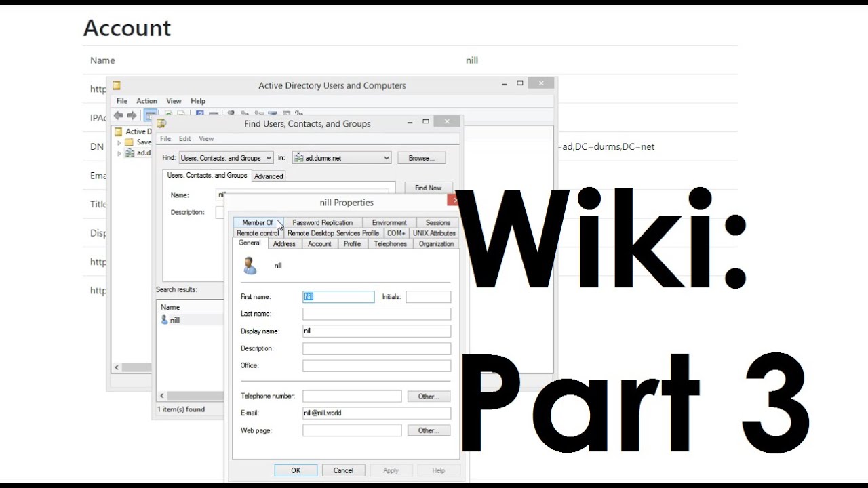Click the Browse... button
Image resolution: width=868 pixels, height=488 pixels.
[x=420, y=158]
